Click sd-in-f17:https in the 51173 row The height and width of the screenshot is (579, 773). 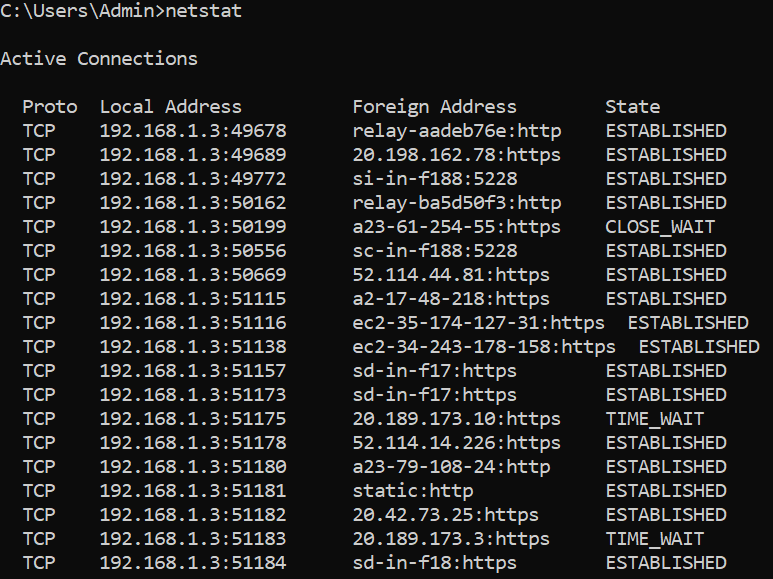point(434,395)
